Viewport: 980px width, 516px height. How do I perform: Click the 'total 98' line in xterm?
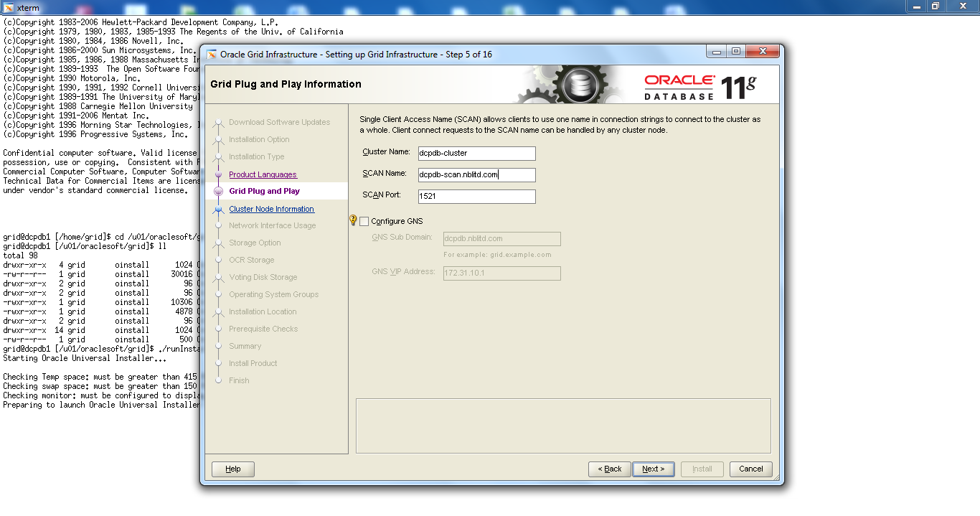(x=20, y=255)
